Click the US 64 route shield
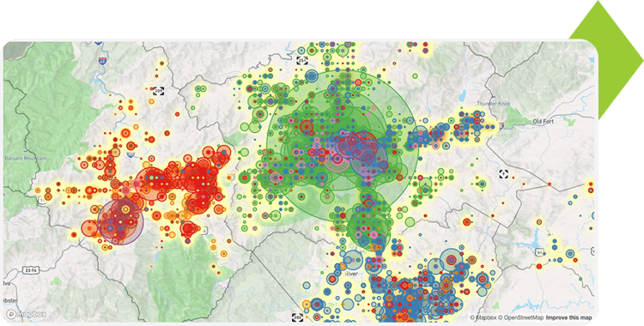Screen dimensions: 644x326 [539, 252]
